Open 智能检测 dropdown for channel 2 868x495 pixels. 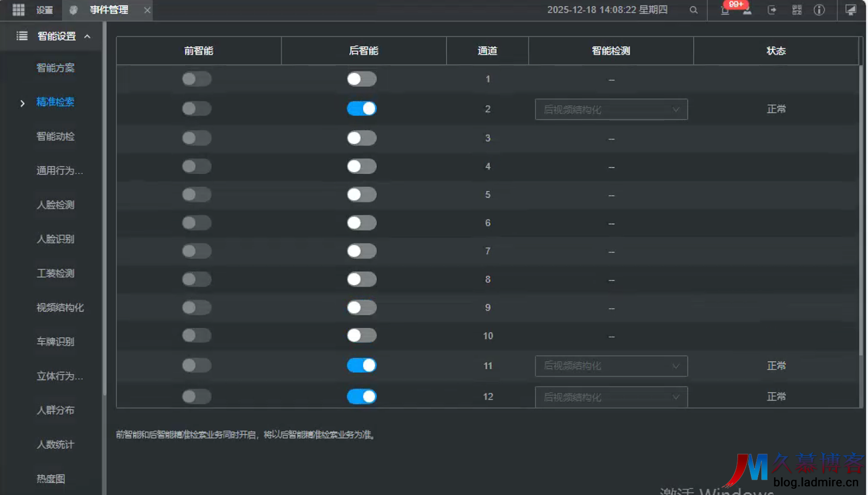click(x=611, y=109)
